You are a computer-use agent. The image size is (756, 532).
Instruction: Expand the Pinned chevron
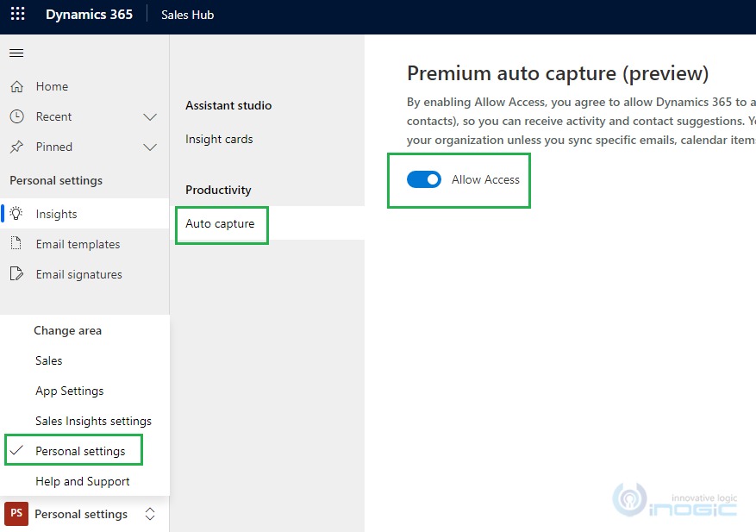150,147
